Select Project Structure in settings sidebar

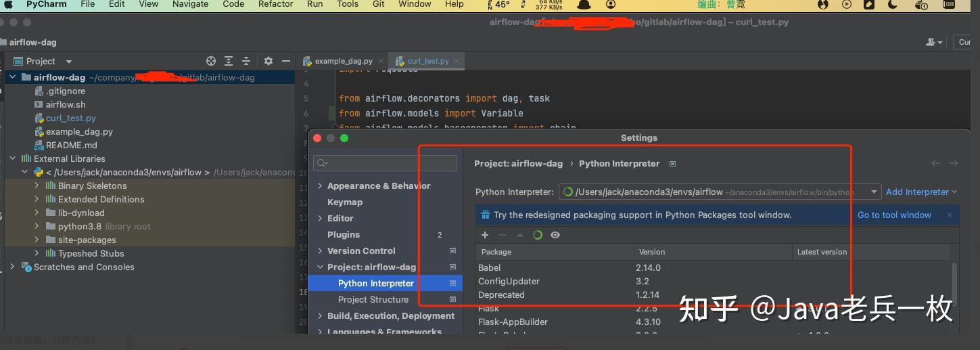point(373,299)
